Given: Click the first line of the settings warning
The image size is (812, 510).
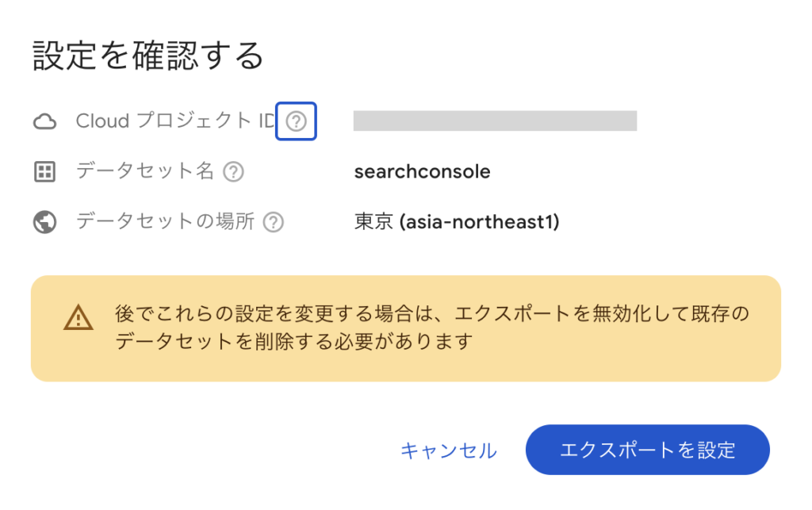Looking at the screenshot, I should point(432,314).
